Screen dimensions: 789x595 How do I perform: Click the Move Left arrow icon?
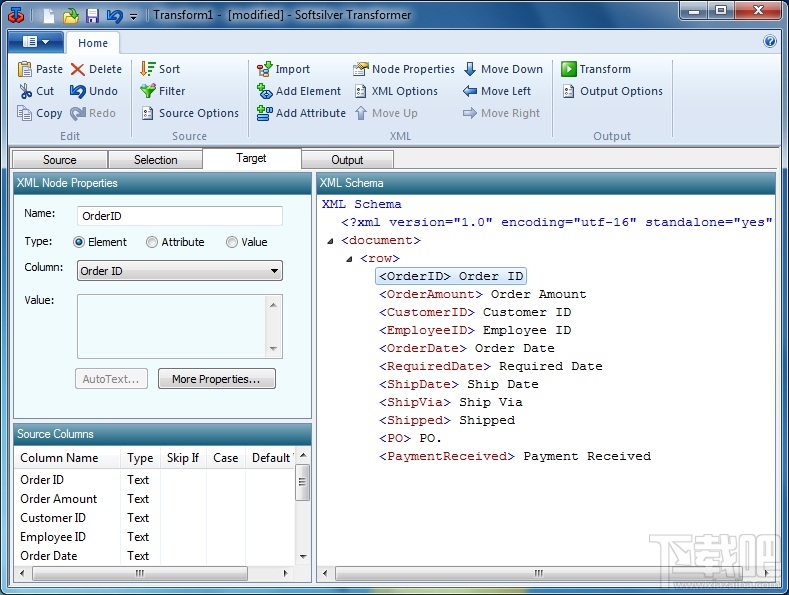click(469, 91)
